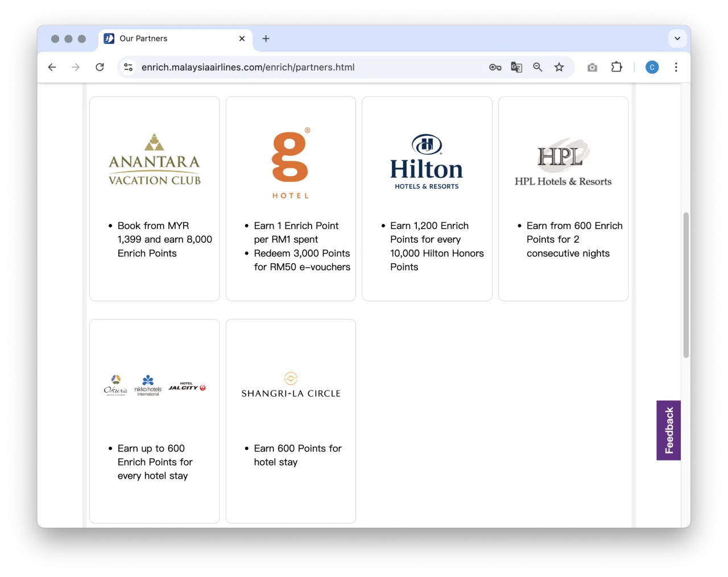Open the zoom magnifier icon
This screenshot has height=577, width=728.
537,67
